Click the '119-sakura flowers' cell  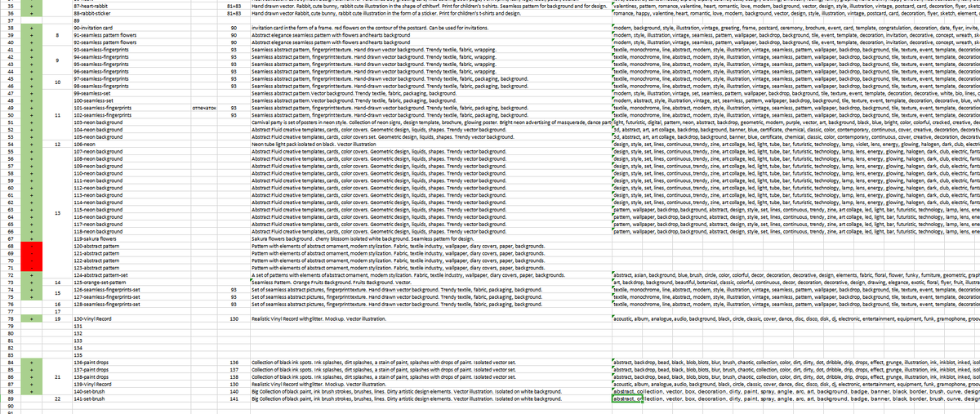click(x=131, y=238)
